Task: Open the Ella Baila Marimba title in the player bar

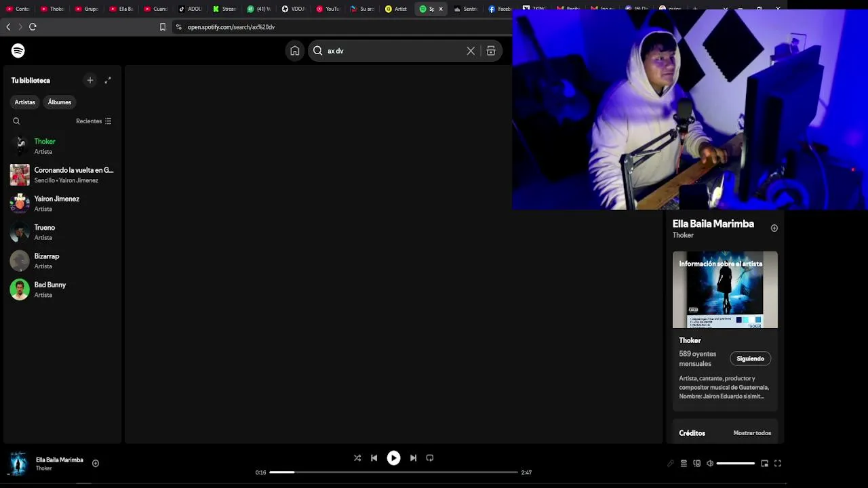Action: [x=60, y=460]
